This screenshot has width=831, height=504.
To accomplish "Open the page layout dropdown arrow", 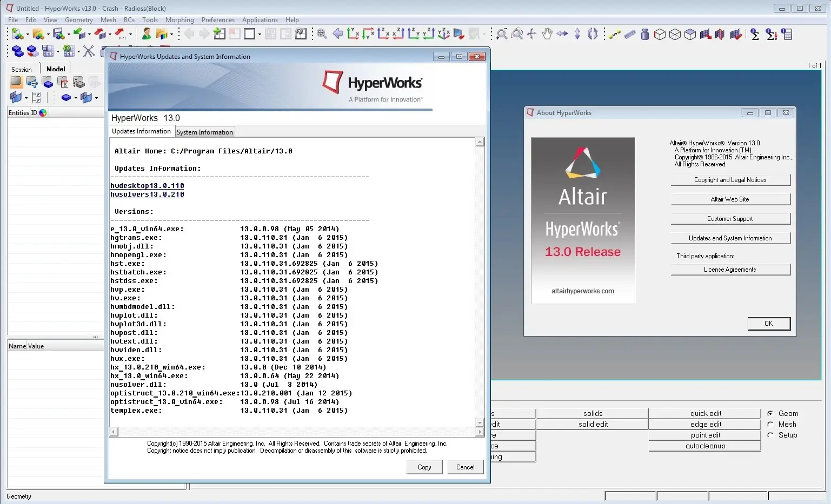I will click(x=260, y=35).
